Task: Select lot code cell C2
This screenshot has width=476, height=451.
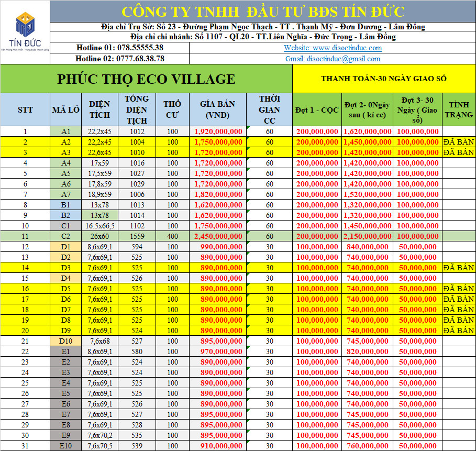Action: tap(65, 236)
